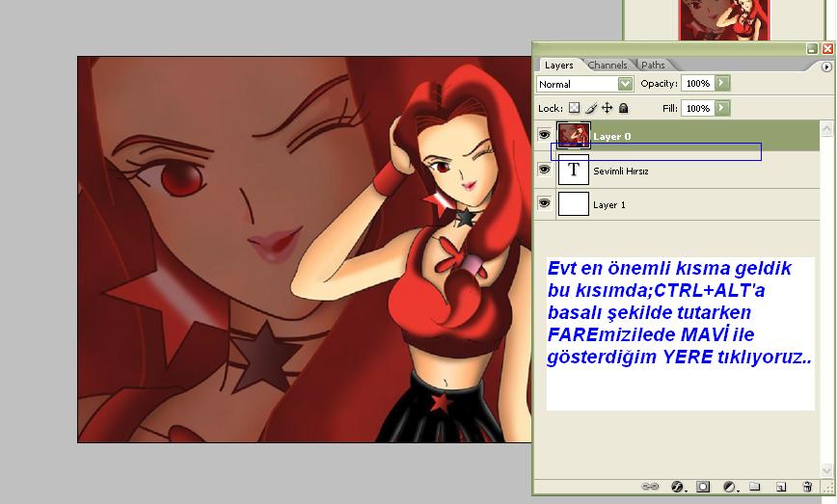Create a new layer group folder
Screen dimensions: 837x504
click(755, 488)
